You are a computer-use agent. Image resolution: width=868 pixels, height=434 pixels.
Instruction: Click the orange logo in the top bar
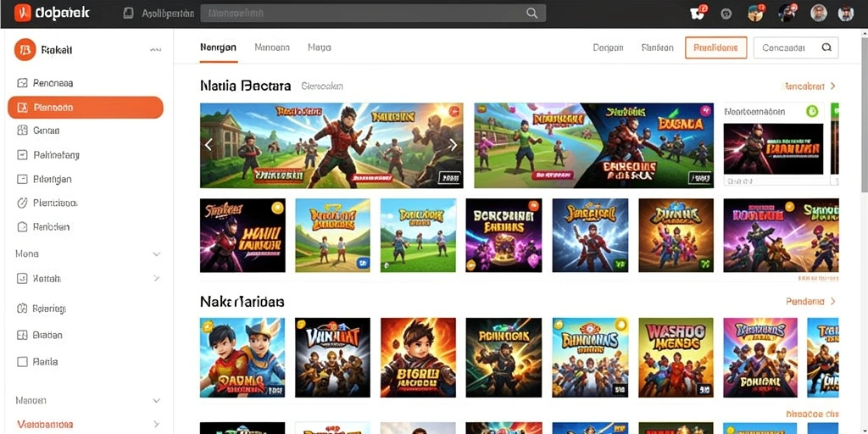tap(22, 12)
